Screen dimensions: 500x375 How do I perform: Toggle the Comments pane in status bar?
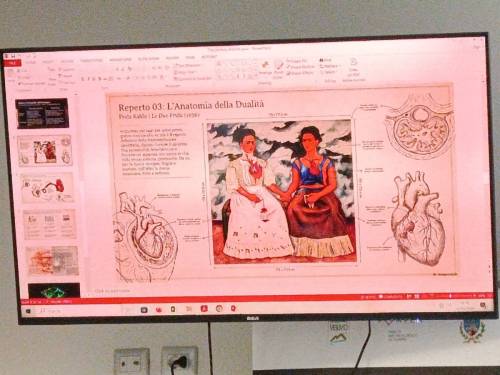pos(390,296)
